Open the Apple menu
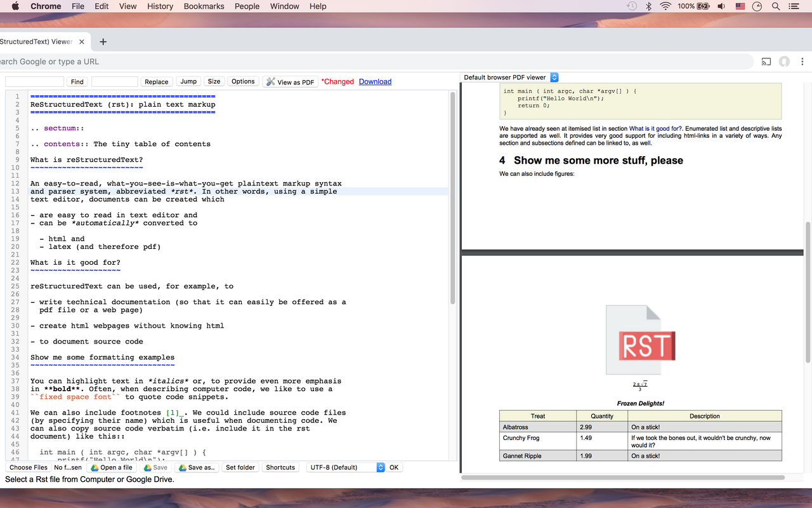Image resolution: width=812 pixels, height=508 pixels. (x=15, y=6)
